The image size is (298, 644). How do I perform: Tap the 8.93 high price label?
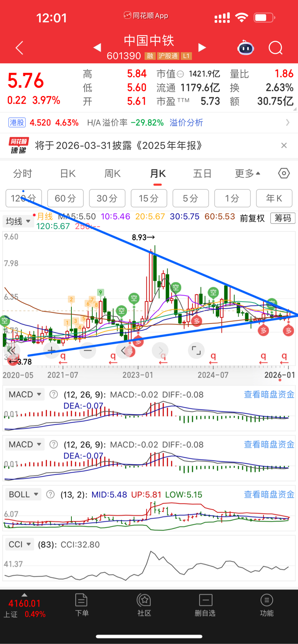point(143,237)
